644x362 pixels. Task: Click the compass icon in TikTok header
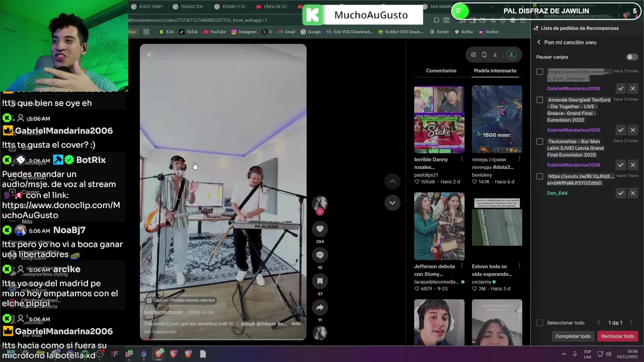coord(473,55)
